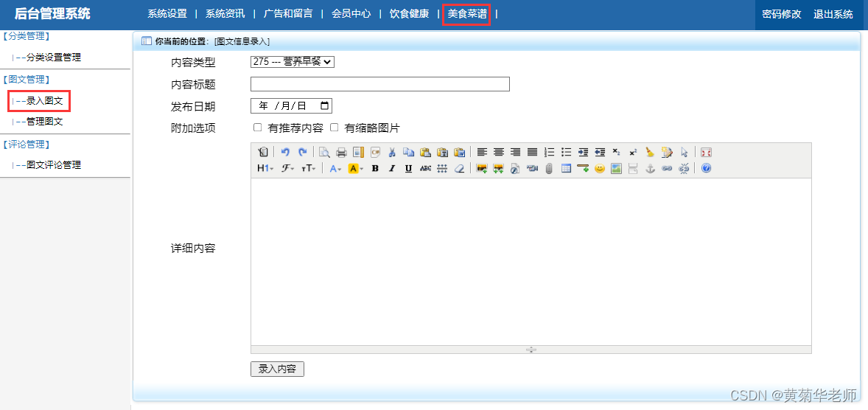Click the undo arrow in editor toolbar

285,152
